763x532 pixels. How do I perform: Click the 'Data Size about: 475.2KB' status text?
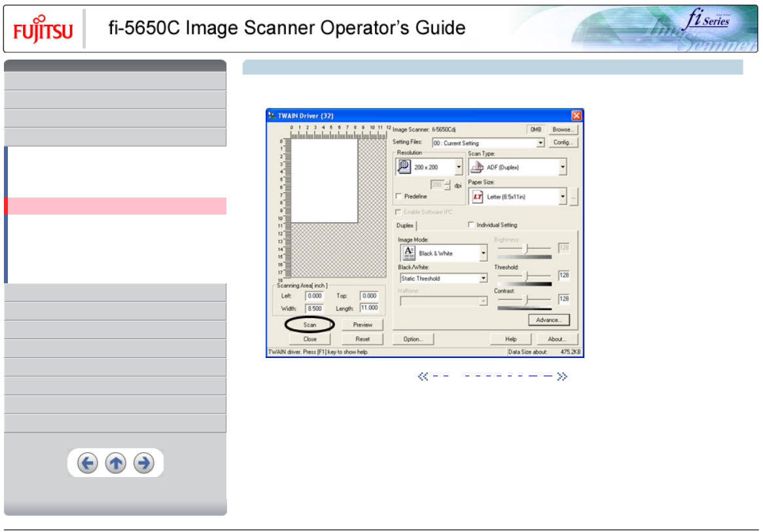click(544, 352)
